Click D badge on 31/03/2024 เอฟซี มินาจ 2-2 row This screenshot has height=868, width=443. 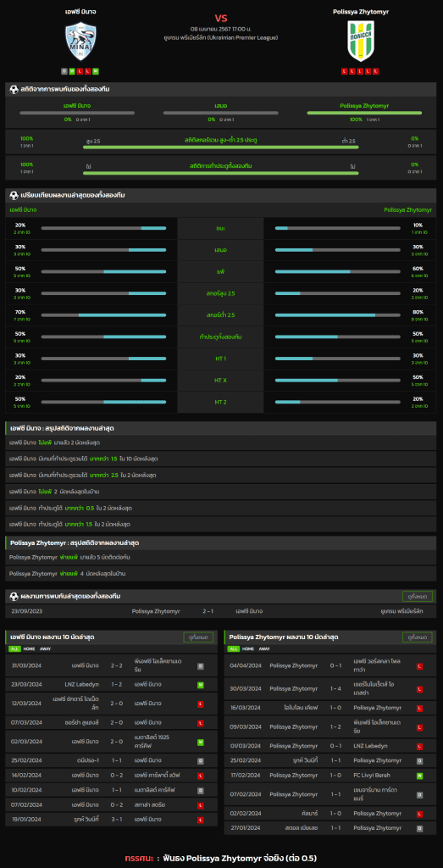click(x=200, y=666)
